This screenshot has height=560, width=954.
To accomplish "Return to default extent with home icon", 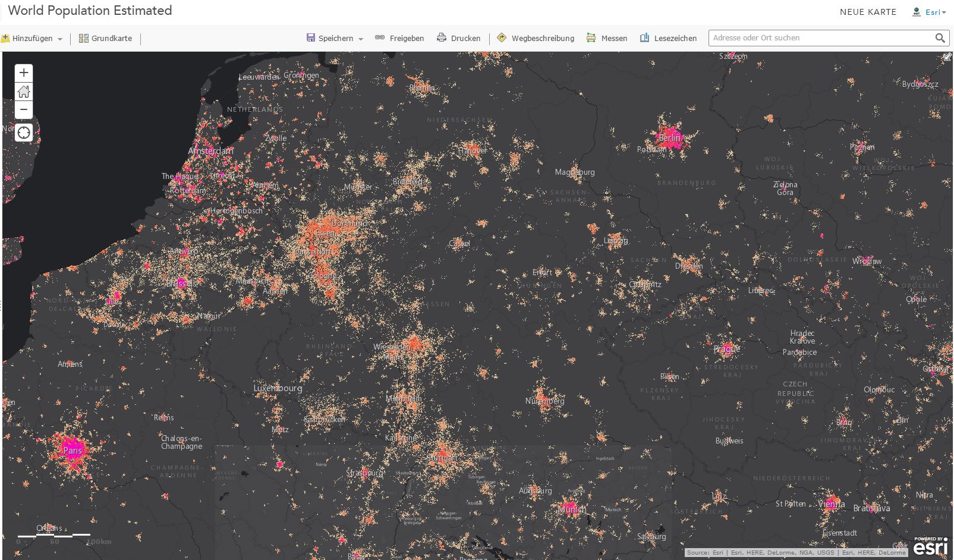I will [24, 91].
